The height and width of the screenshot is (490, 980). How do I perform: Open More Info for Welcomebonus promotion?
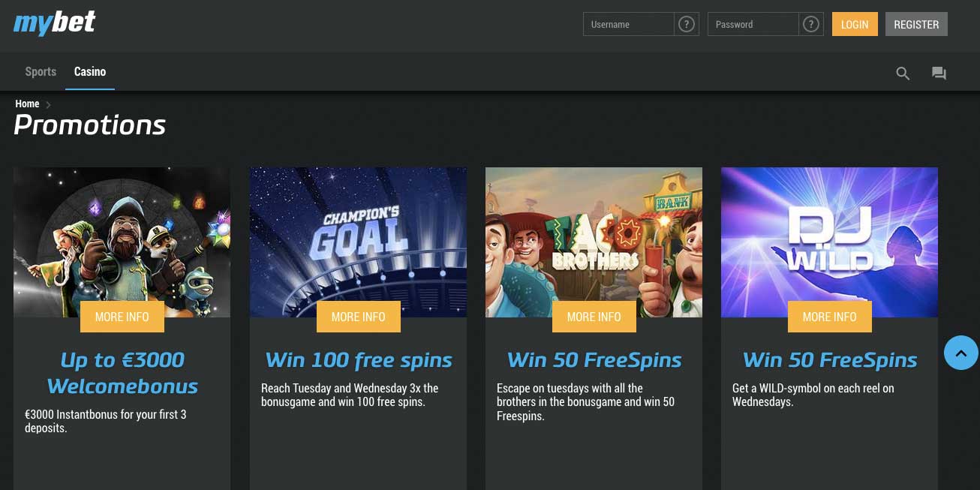[122, 317]
